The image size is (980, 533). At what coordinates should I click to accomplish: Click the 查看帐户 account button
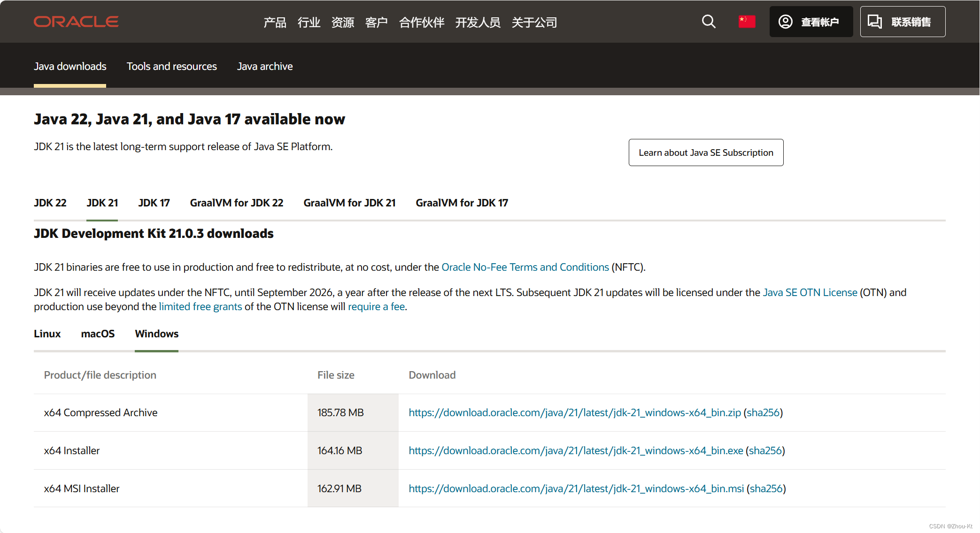coord(811,22)
